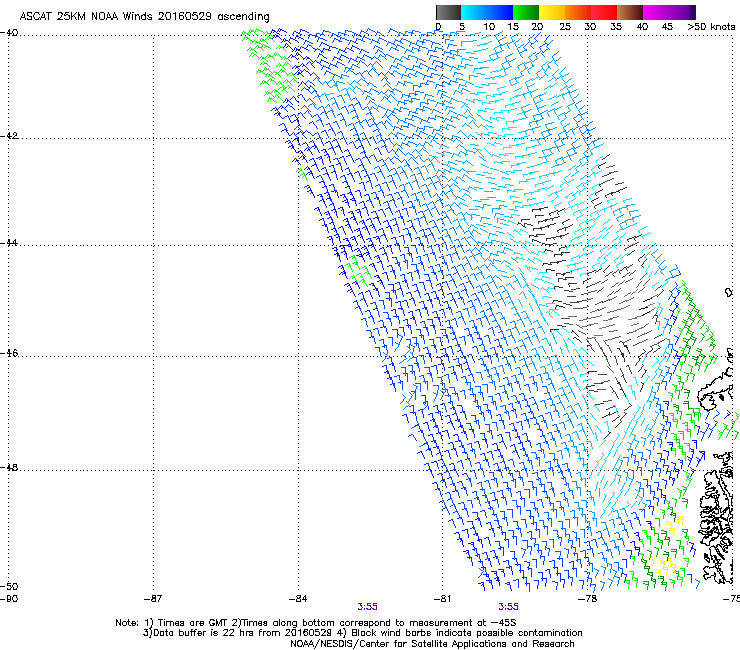740x650 pixels.
Task: Click the magenta-purple 40-50 knots legend band
Action: coord(669,12)
